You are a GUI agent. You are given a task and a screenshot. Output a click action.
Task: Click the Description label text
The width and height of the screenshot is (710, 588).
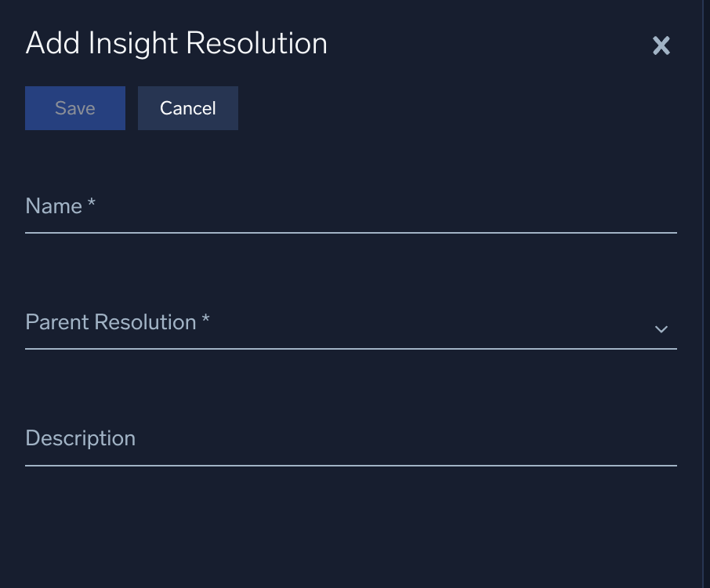click(x=80, y=437)
